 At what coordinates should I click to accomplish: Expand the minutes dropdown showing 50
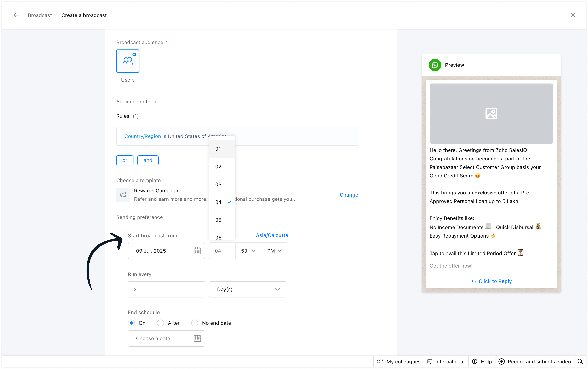coord(248,251)
